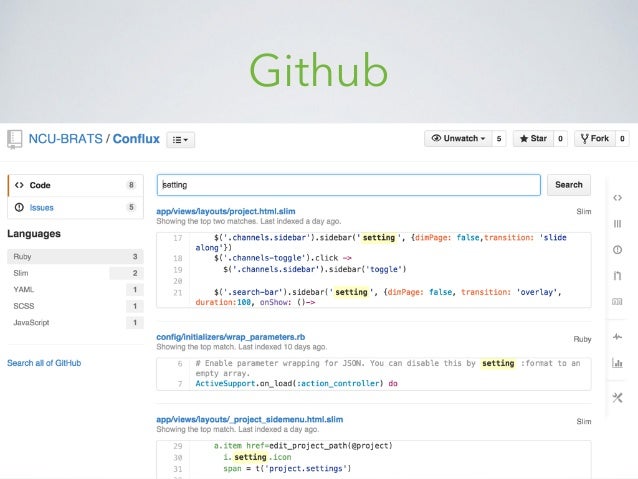This screenshot has width=638, height=479.
Task: Filter results by YAML language
Action: [75, 289]
